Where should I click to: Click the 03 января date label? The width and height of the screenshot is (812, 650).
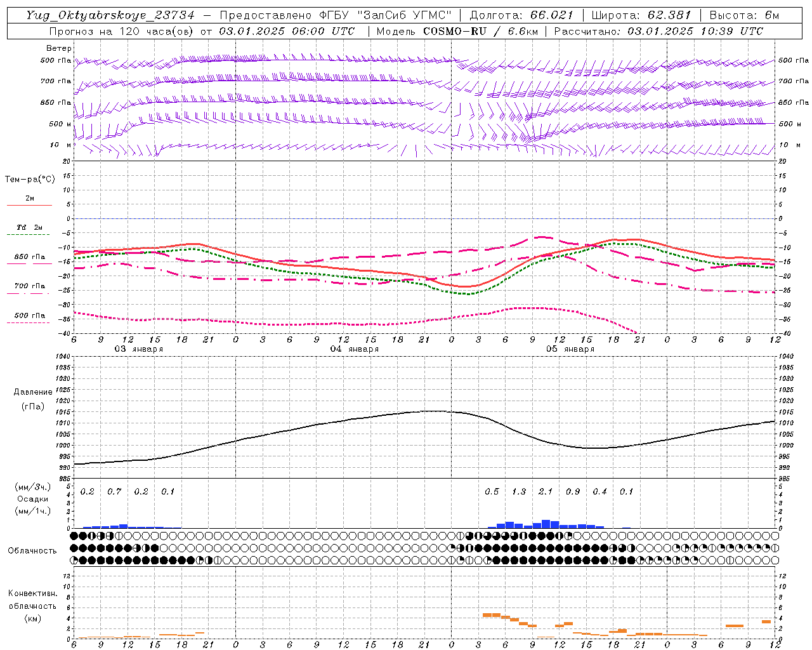coord(138,349)
